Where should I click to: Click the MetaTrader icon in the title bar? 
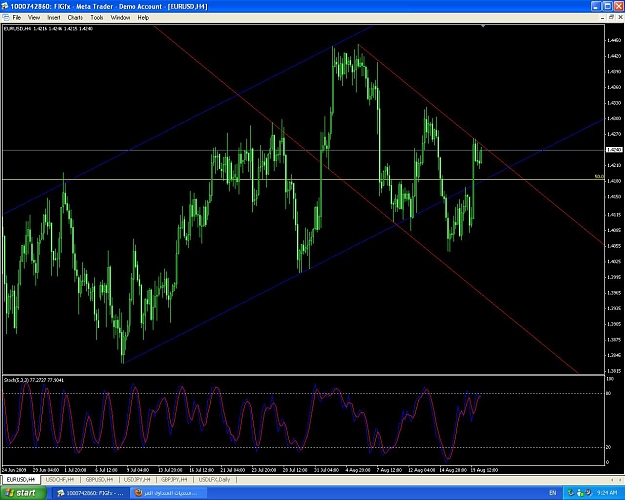pos(5,6)
